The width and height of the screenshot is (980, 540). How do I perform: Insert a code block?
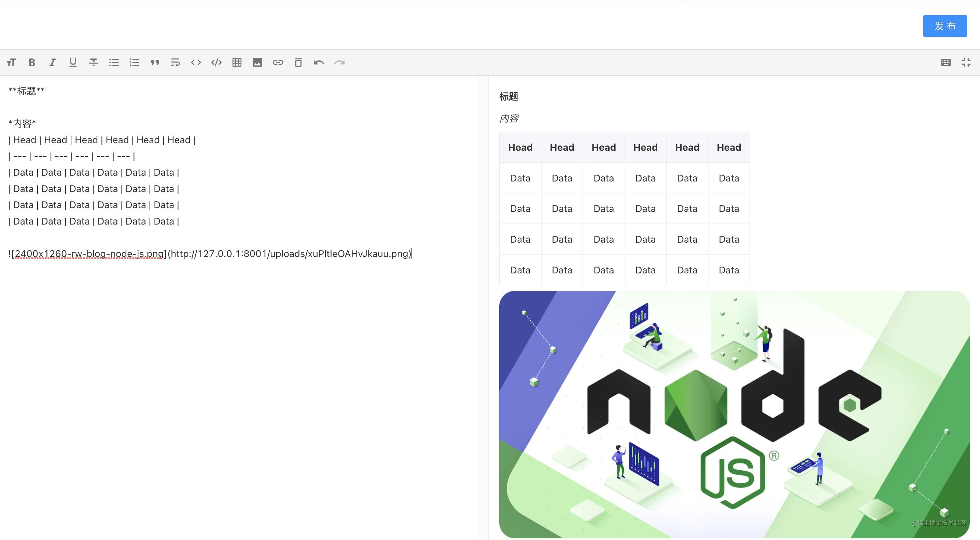click(216, 63)
